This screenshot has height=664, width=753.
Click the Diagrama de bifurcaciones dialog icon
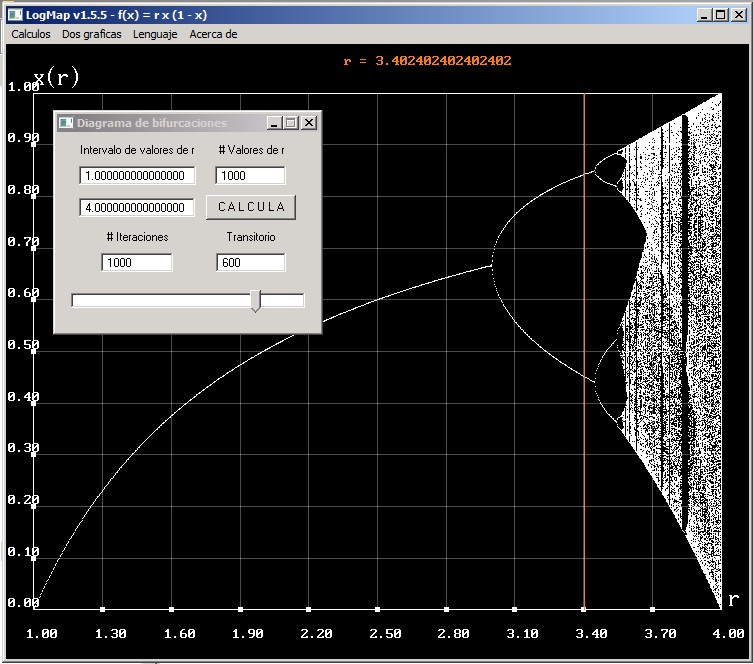tap(66, 123)
